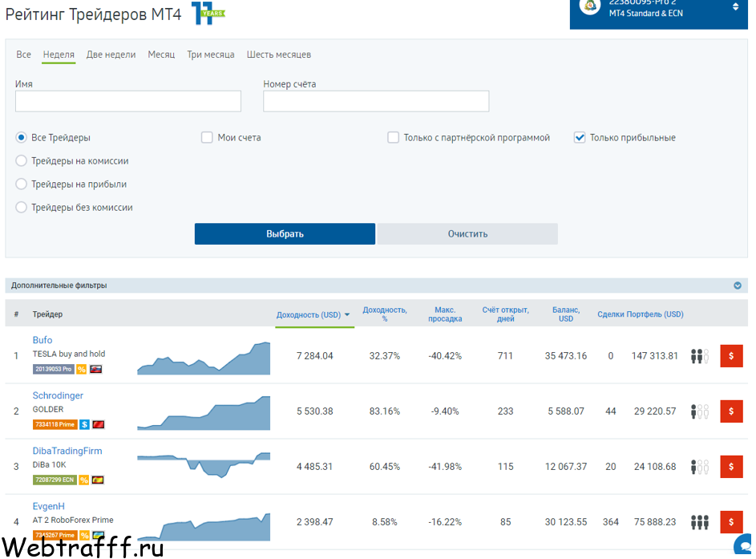Screen dimensions: 756x559
Task: Check the 'Мои счета' checkbox
Action: (x=207, y=137)
